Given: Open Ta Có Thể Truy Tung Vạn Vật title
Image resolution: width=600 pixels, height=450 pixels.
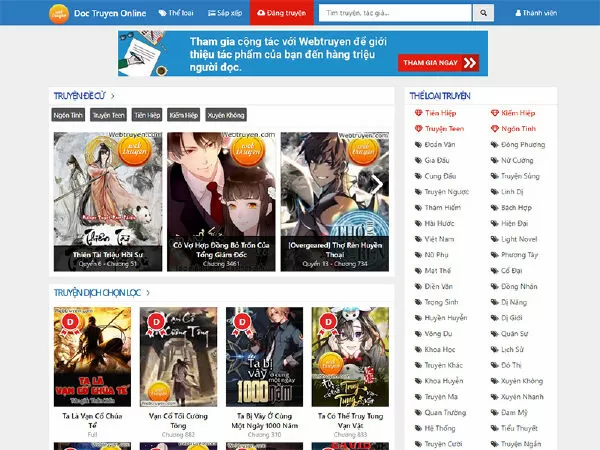Looking at the screenshot, I should coord(350,421).
